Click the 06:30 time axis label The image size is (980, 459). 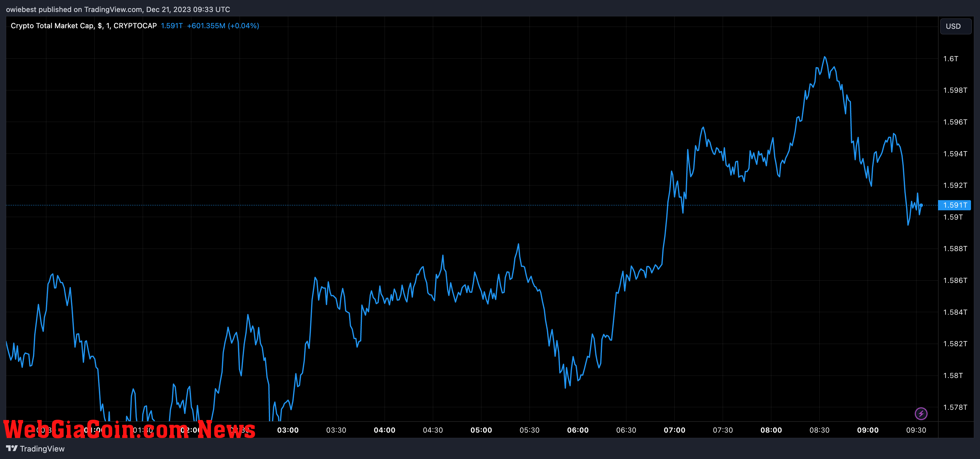pyautogui.click(x=626, y=430)
